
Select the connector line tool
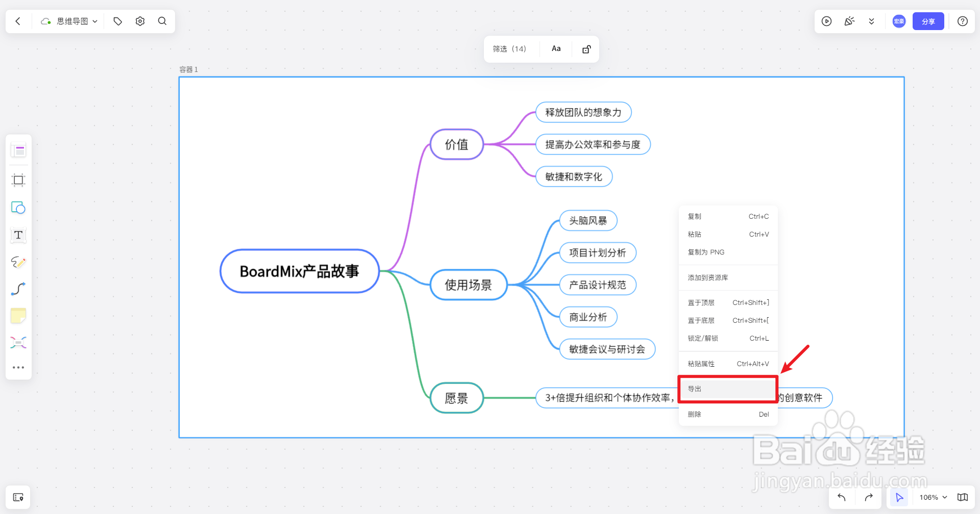pos(18,289)
